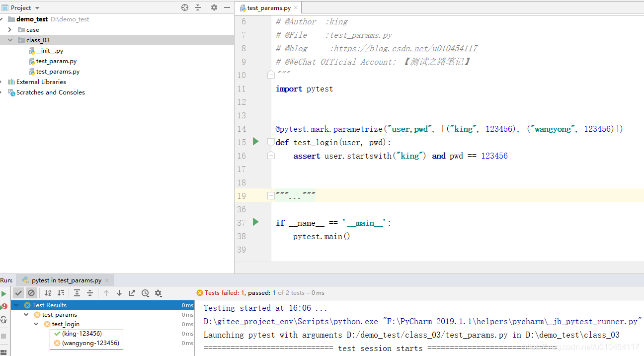Select test_params result row
This screenshot has height=356, width=644.
click(x=59, y=315)
